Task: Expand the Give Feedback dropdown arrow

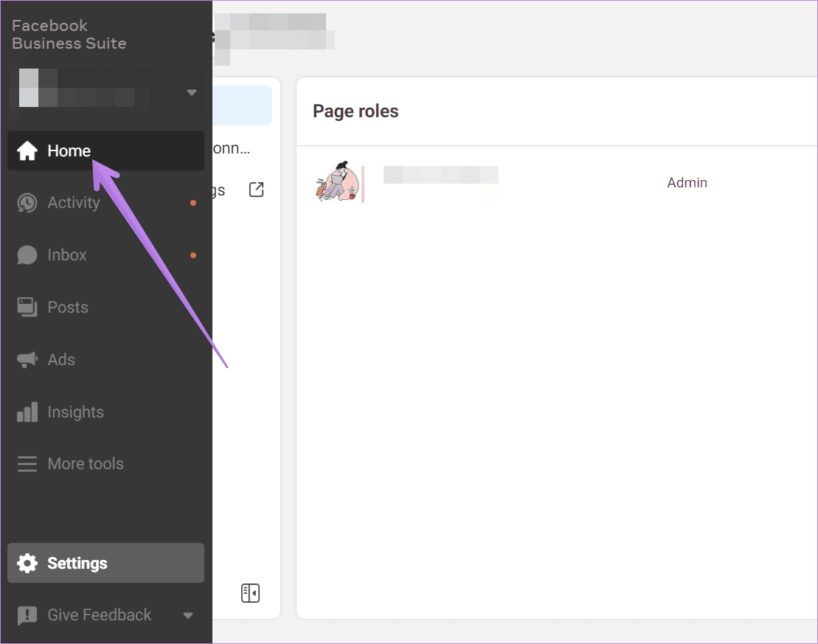Action: click(188, 615)
